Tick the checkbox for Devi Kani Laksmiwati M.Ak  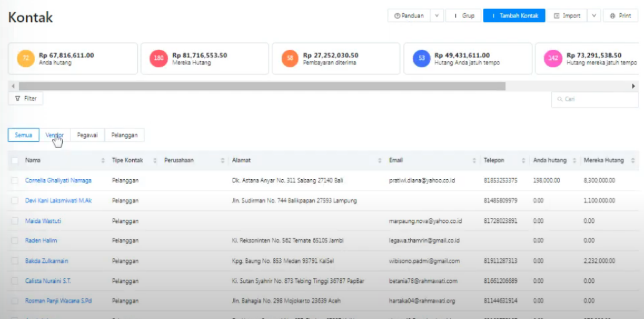(15, 200)
